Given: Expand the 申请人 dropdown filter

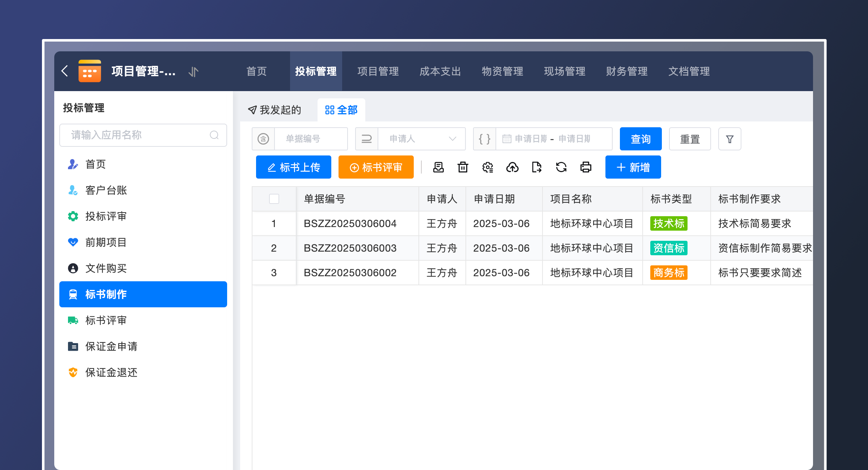Looking at the screenshot, I should click(421, 139).
